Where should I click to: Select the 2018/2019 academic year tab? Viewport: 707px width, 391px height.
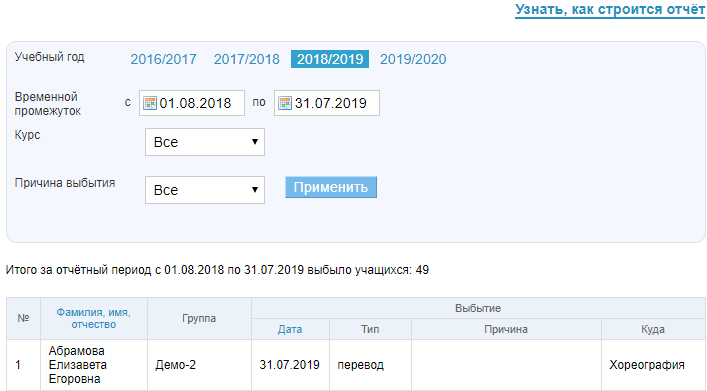330,59
